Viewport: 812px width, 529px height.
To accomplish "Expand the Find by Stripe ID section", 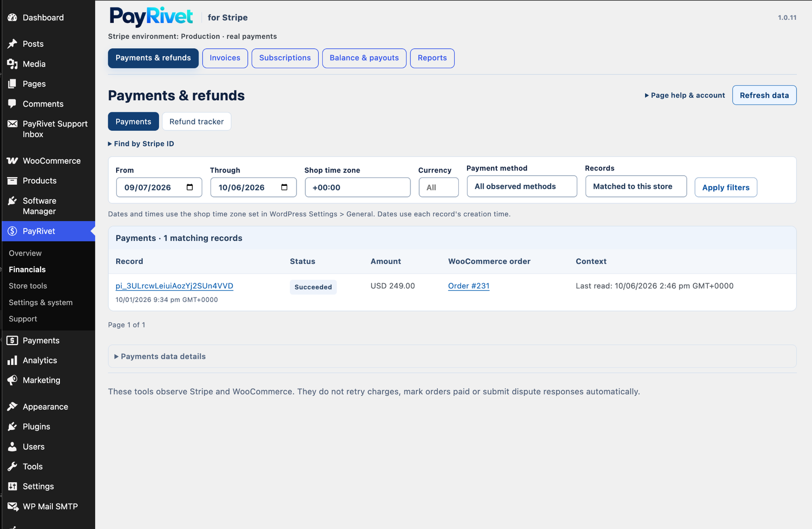I will 141,144.
